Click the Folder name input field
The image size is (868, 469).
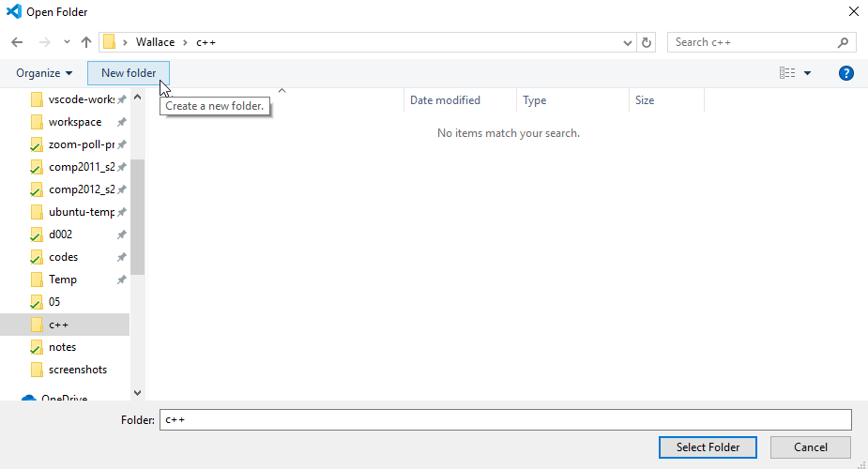pos(505,419)
